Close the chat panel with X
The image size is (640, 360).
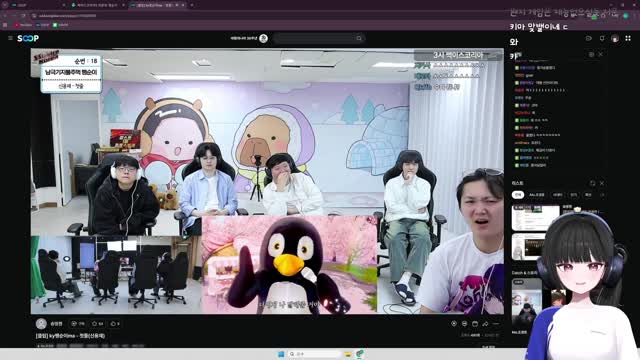[601, 54]
